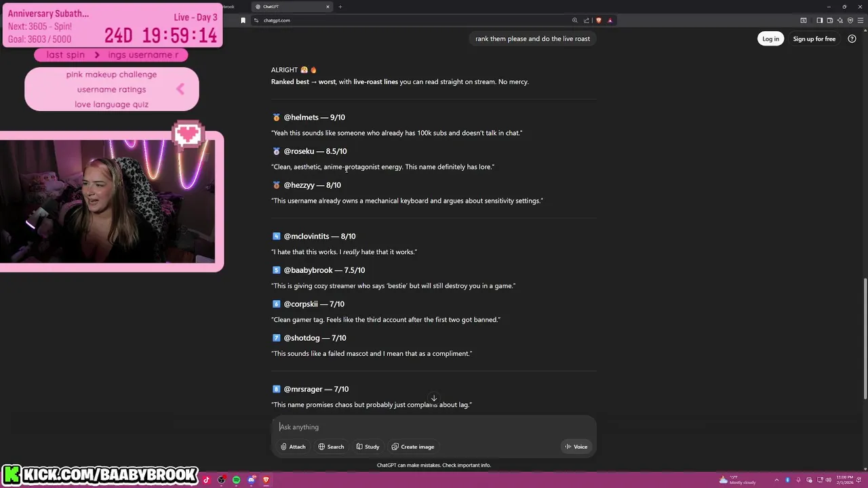Click the 'Clean gamer tag' roast line
This screenshot has width=868, height=488.
[386, 320]
